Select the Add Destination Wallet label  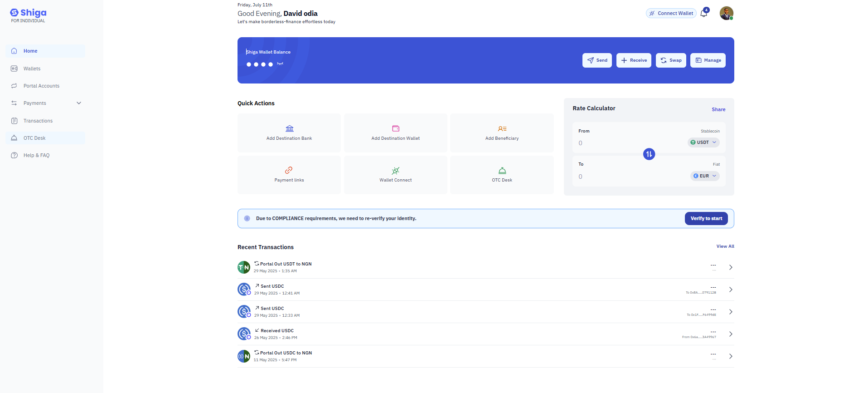coord(396,138)
